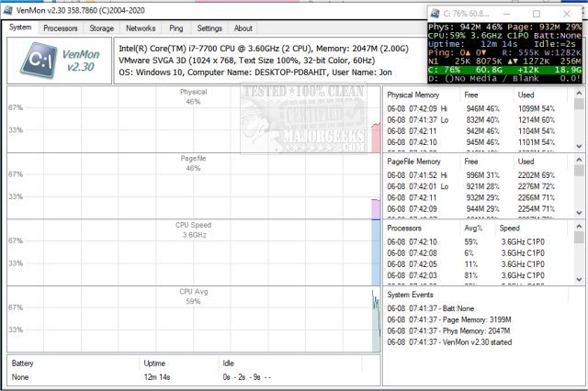The height and width of the screenshot is (391, 588).
Task: Open the Storage tab
Action: tap(101, 28)
